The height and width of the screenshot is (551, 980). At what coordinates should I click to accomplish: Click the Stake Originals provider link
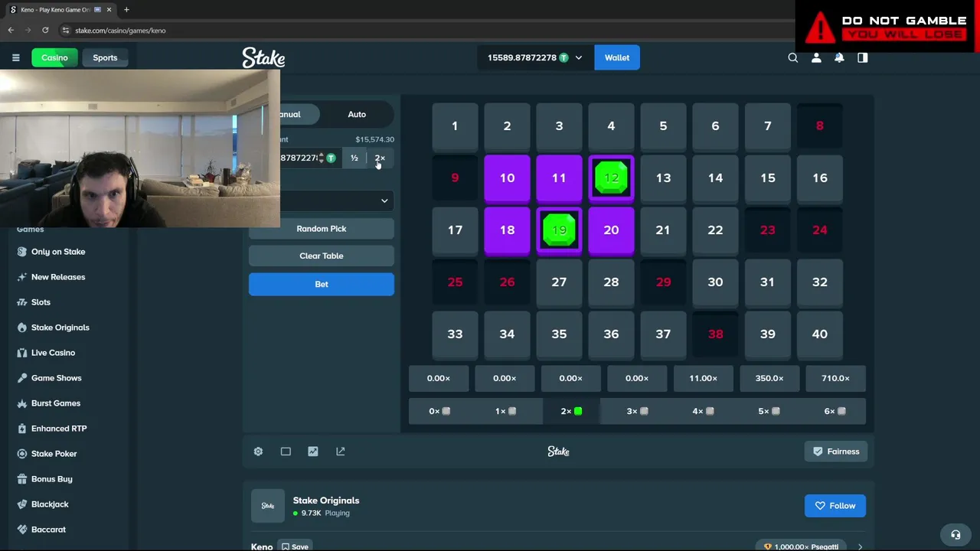[325, 500]
